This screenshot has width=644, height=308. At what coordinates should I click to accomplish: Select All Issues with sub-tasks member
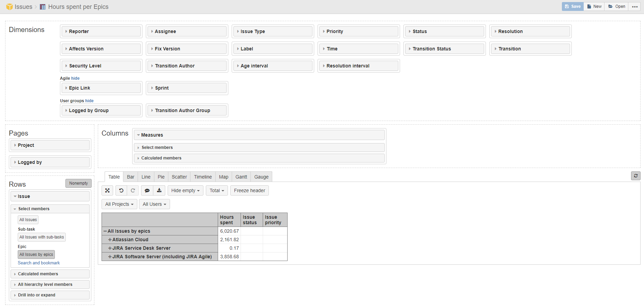tap(42, 237)
